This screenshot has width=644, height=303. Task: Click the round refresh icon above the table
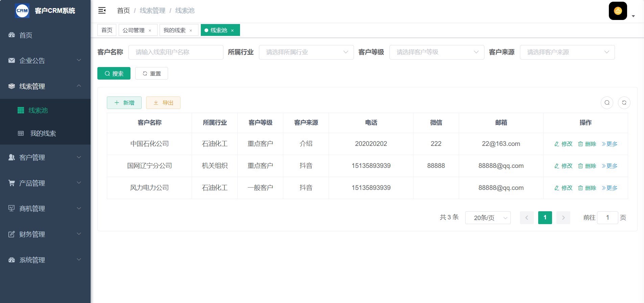point(624,103)
